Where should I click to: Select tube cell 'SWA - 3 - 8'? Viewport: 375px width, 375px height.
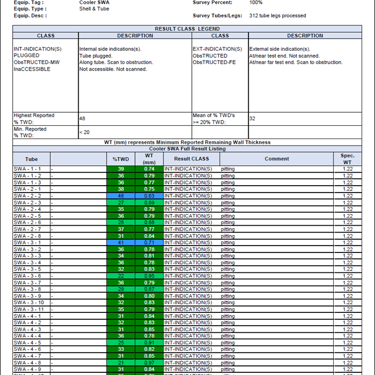(32, 289)
